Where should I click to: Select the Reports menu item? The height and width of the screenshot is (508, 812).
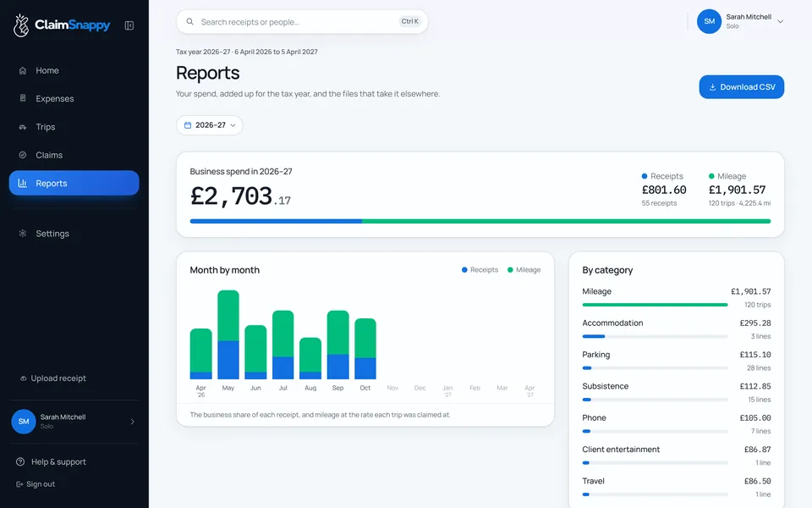[x=74, y=183]
